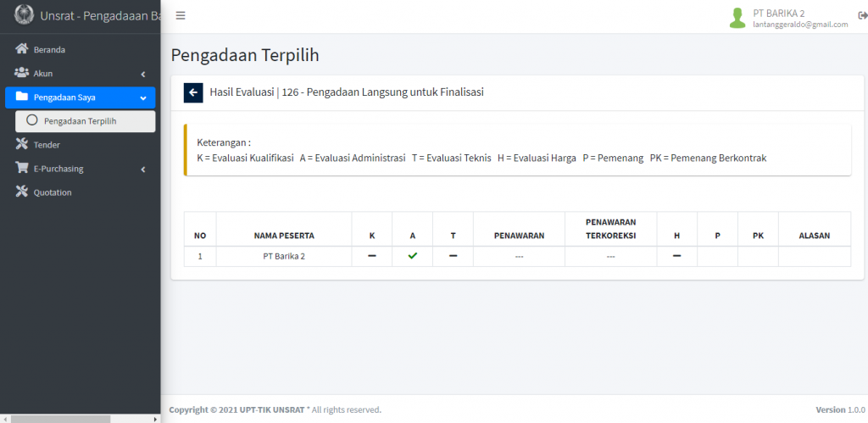This screenshot has height=423, width=868.
Task: Click the Beranda home icon
Action: click(x=21, y=49)
